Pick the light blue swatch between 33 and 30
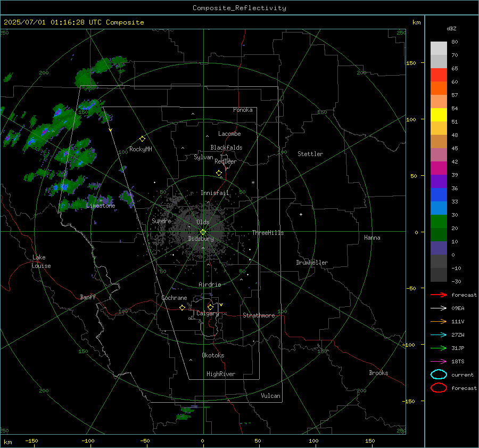 point(439,208)
